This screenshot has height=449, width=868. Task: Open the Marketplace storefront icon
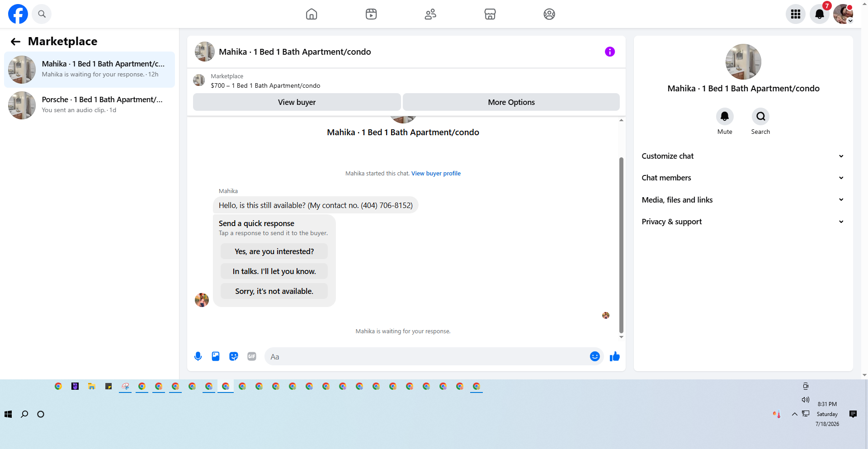click(490, 14)
